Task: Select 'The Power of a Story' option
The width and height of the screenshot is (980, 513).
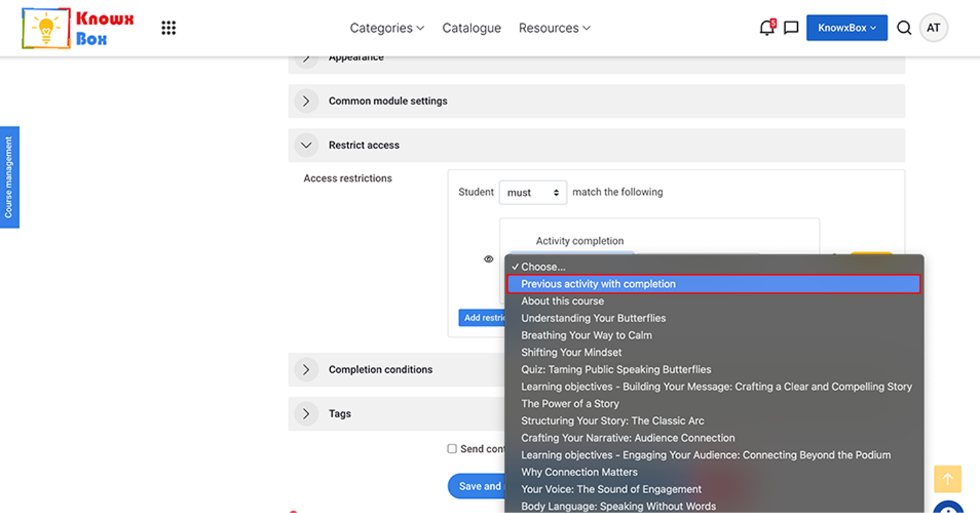Action: (x=714, y=404)
